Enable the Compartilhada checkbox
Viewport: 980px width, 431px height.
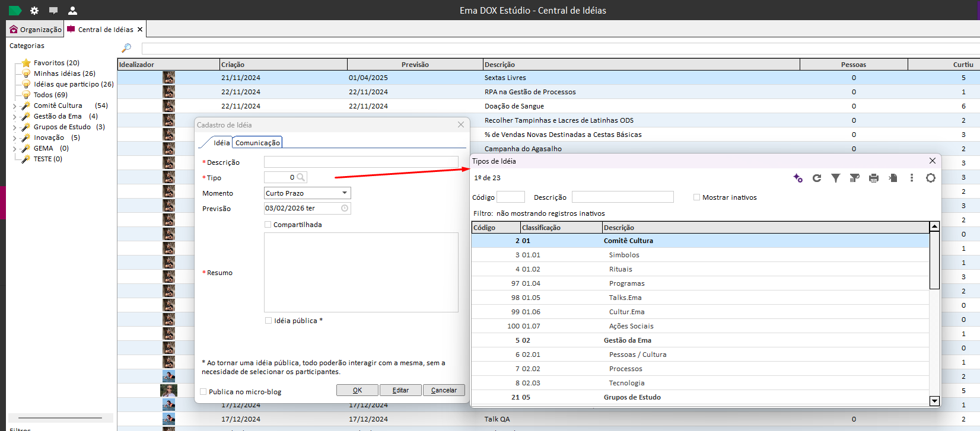click(268, 225)
